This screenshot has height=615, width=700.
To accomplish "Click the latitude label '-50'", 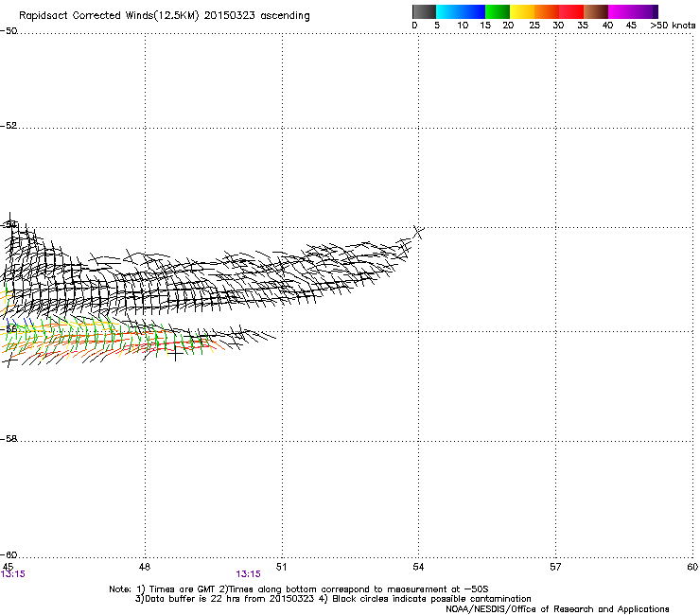I will (9, 31).
